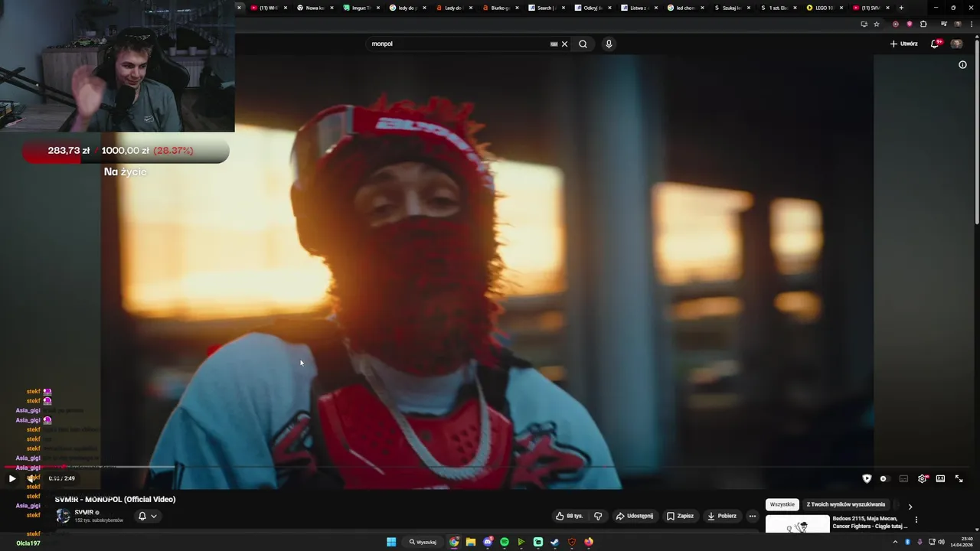Clear the search field with the X
980x551 pixels.
565,44
